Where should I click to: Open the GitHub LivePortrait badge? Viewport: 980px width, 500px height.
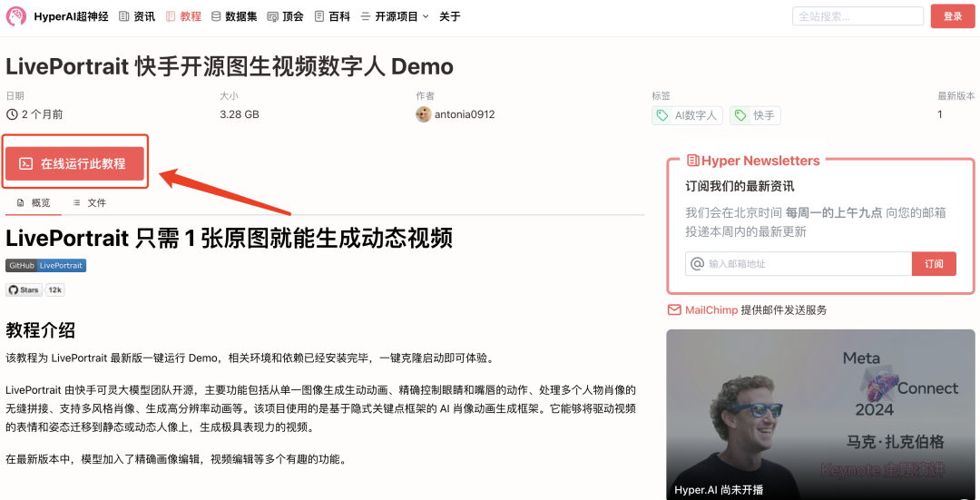[45, 266]
